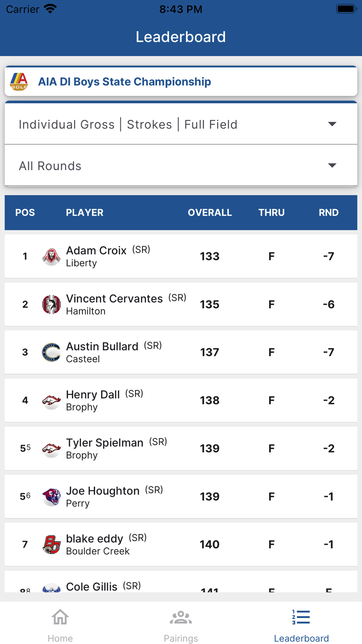362x644 pixels.
Task: Tap Casteel C logo beside Austin Bullard
Action: click(x=51, y=352)
